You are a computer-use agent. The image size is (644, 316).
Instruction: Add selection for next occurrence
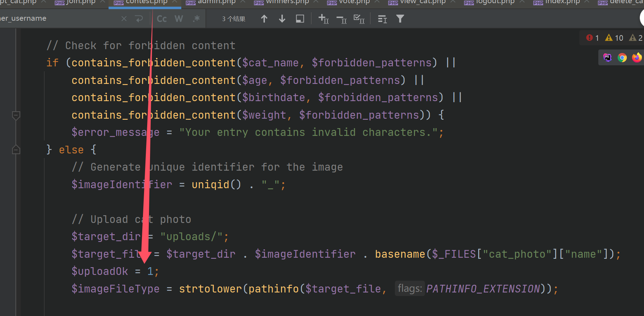click(x=323, y=19)
